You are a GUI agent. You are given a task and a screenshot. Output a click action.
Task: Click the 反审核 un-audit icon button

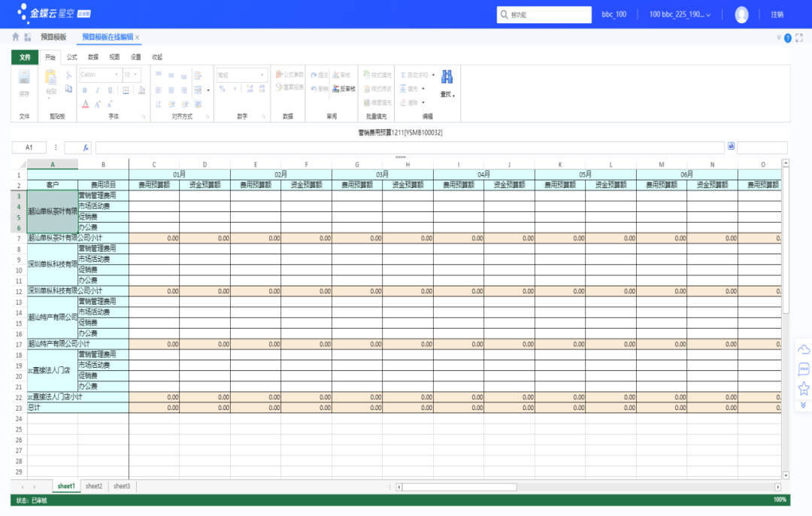point(344,89)
